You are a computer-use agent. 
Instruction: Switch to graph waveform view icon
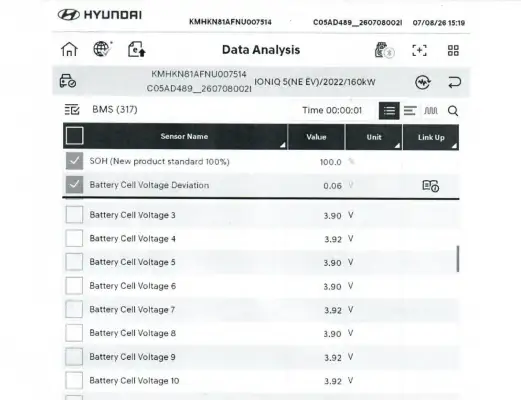tap(431, 111)
